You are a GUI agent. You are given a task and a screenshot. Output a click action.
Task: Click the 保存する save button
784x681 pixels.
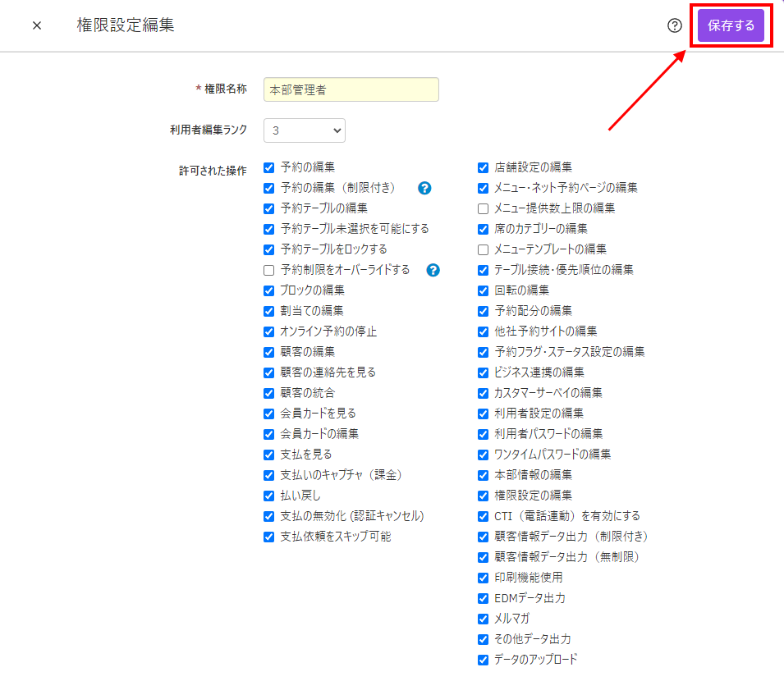[731, 25]
